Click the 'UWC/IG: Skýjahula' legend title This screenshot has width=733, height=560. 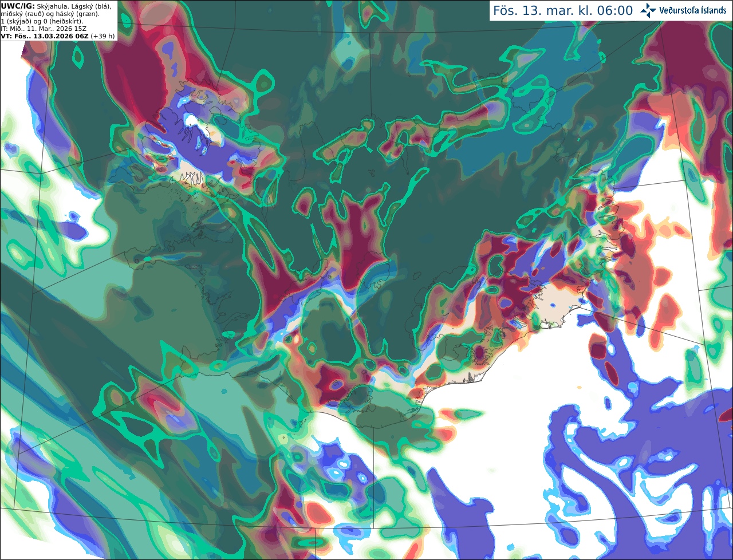click(x=34, y=6)
